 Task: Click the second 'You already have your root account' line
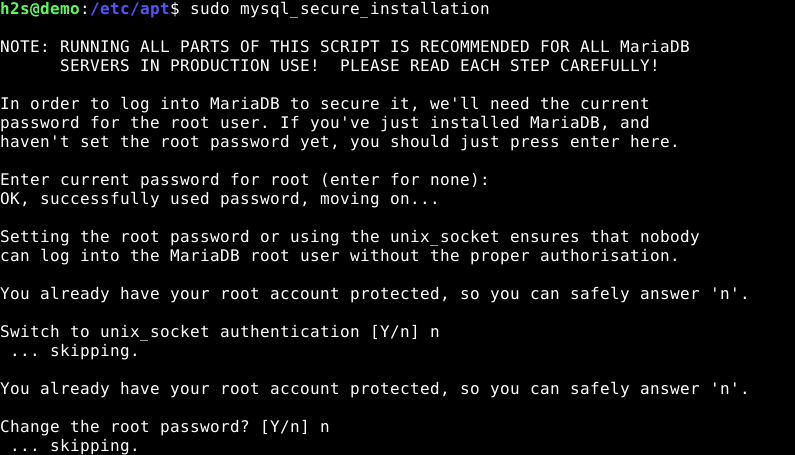374,388
